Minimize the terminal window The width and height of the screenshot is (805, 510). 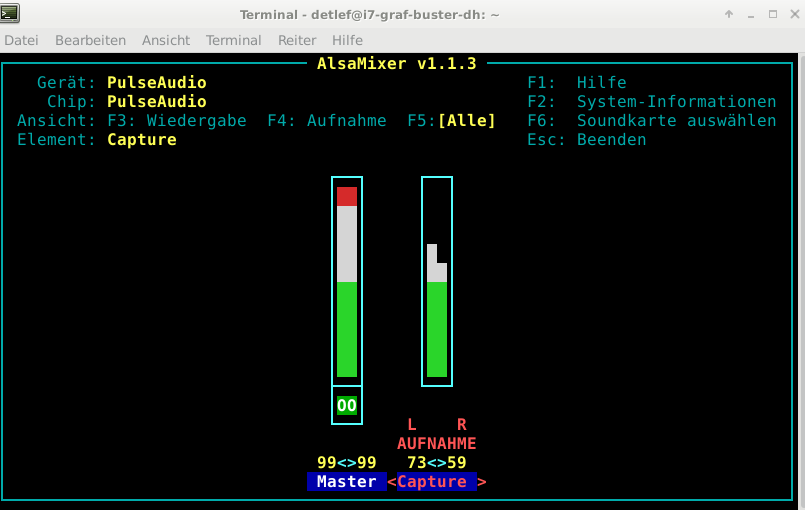(751, 14)
